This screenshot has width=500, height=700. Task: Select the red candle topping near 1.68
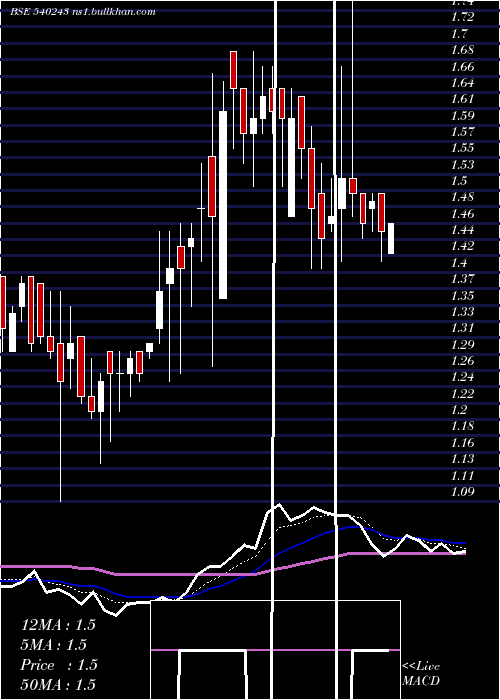coord(233,70)
